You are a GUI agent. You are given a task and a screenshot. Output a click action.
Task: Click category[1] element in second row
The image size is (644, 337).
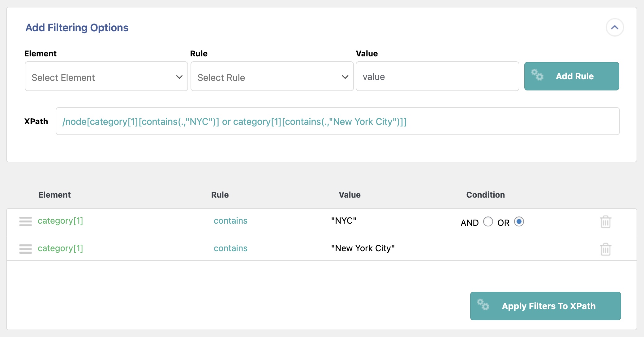coord(60,248)
